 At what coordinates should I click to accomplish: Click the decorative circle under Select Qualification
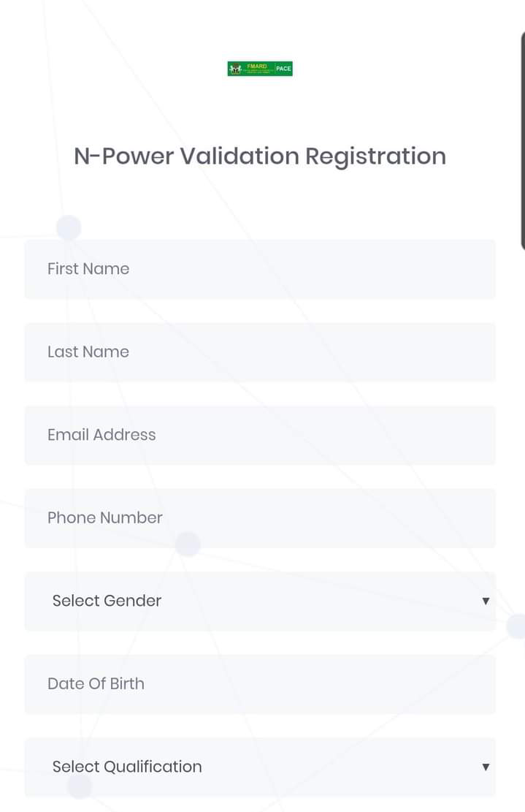tap(80, 788)
